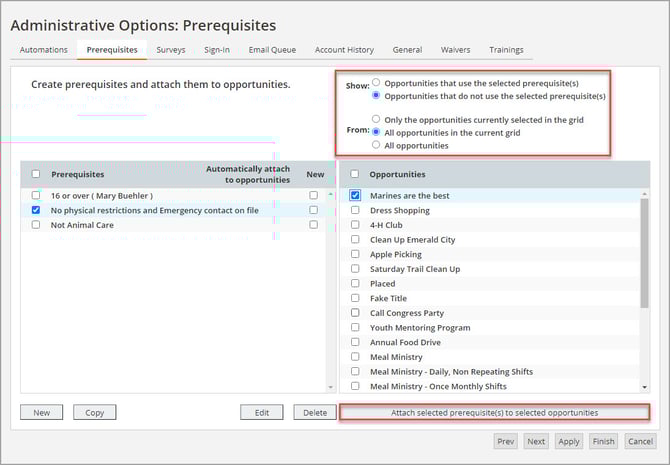
Task: Attach selected prerequisite(s) to selected opportunities
Action: [x=495, y=412]
